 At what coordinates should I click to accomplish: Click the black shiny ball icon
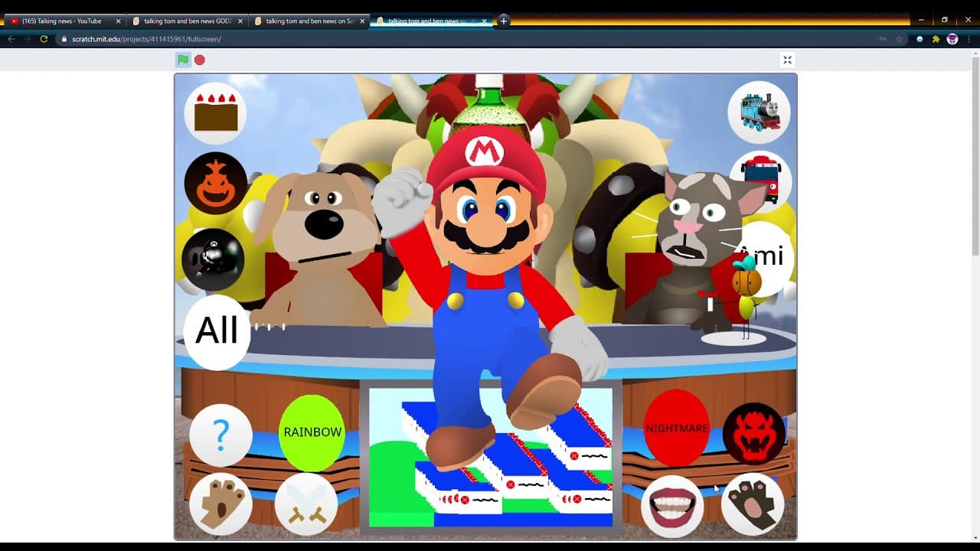tap(214, 259)
